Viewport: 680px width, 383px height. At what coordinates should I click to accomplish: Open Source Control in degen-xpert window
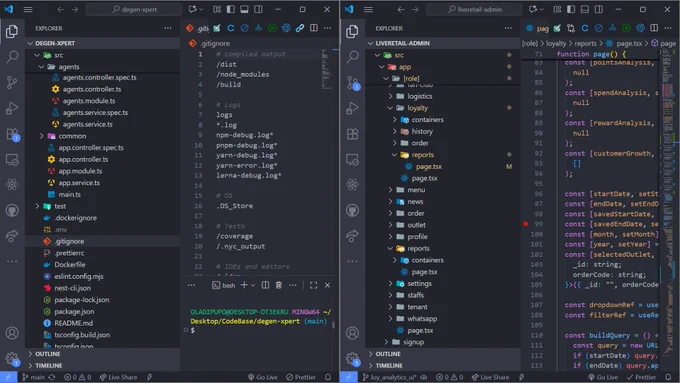12,82
